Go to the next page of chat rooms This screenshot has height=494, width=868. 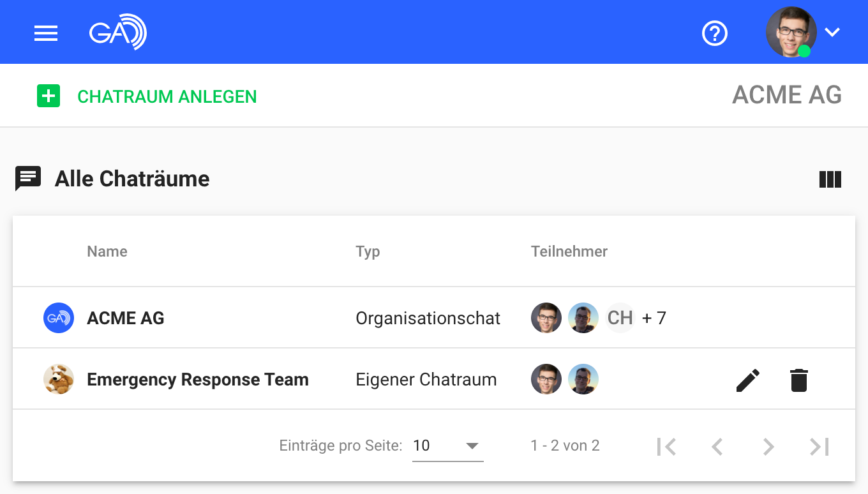click(768, 446)
